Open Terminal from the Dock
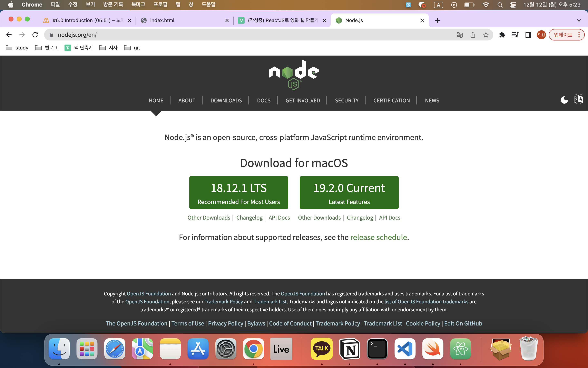This screenshot has height=368, width=588. coord(377,349)
